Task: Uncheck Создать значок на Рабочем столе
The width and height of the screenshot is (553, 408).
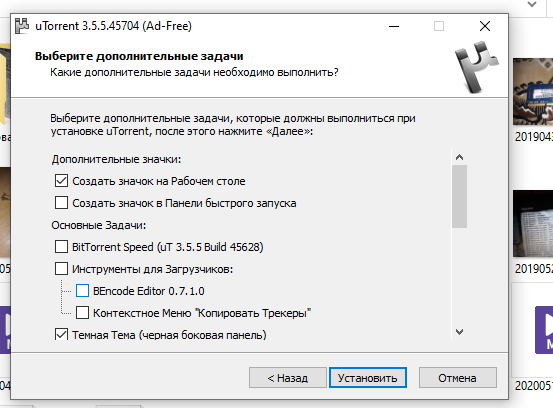Action: [x=61, y=181]
